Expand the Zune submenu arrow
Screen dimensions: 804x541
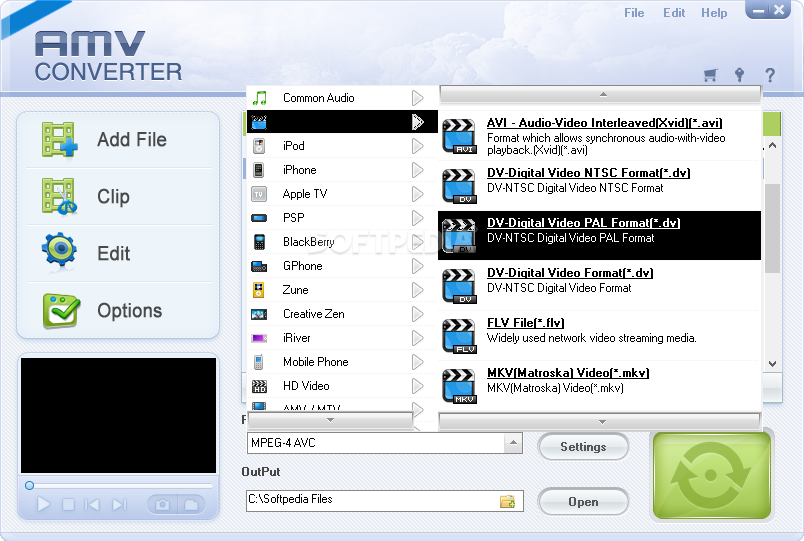pos(418,290)
